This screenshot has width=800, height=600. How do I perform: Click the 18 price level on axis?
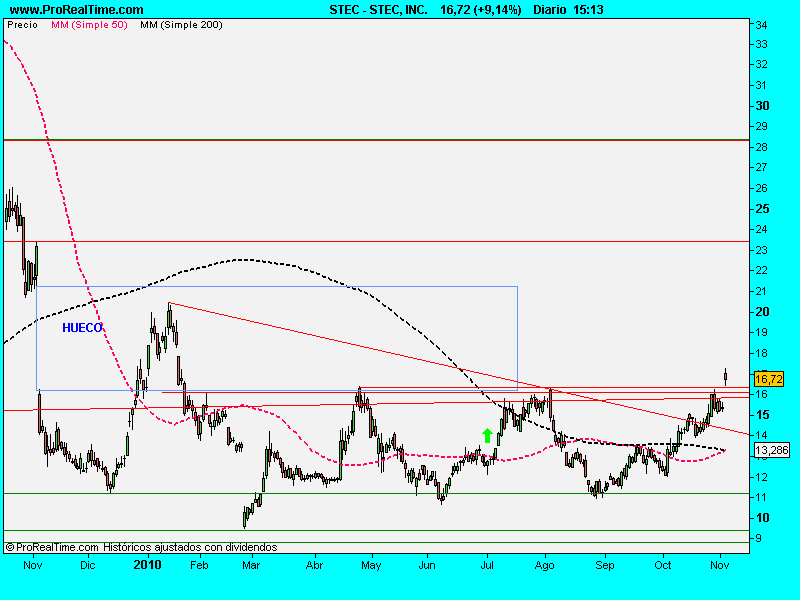tap(762, 353)
